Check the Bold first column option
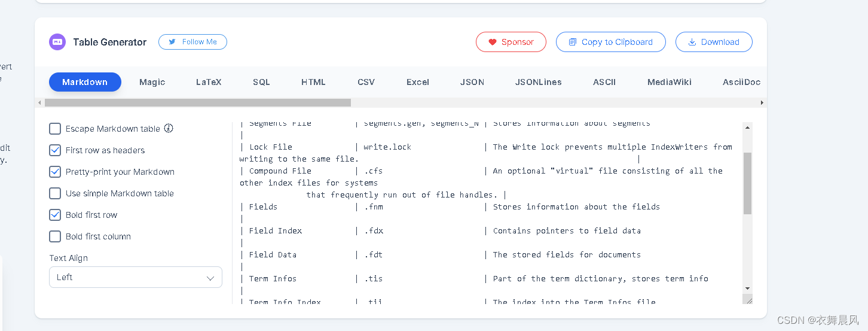The image size is (868, 331). pyautogui.click(x=55, y=236)
